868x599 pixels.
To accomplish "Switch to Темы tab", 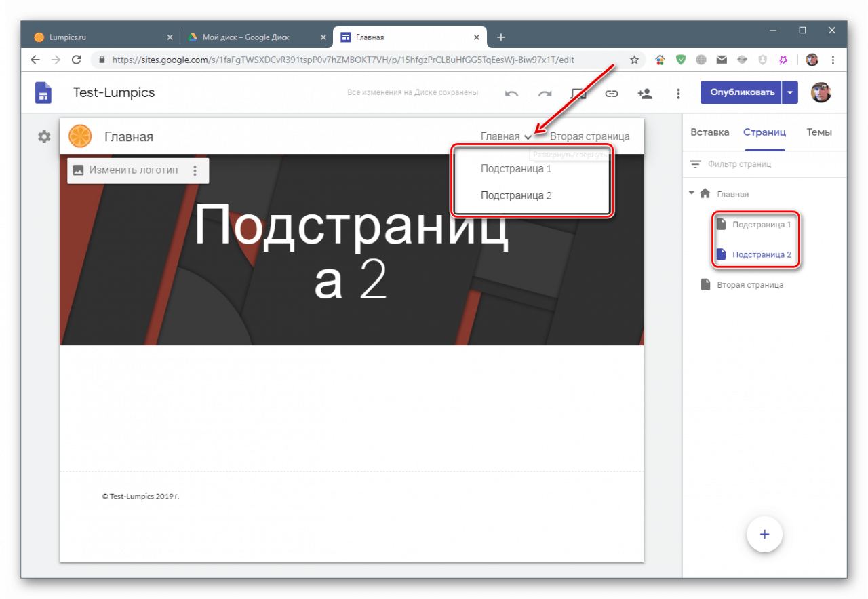I will tap(819, 132).
